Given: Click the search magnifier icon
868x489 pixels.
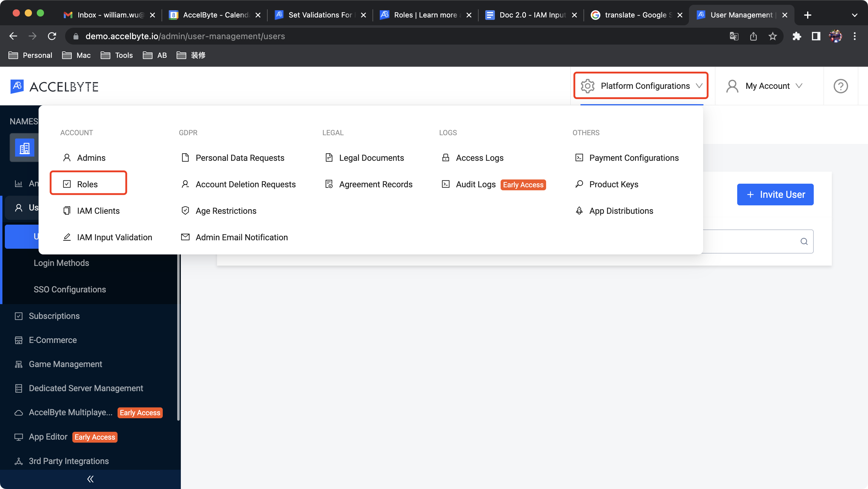Looking at the screenshot, I should (804, 241).
